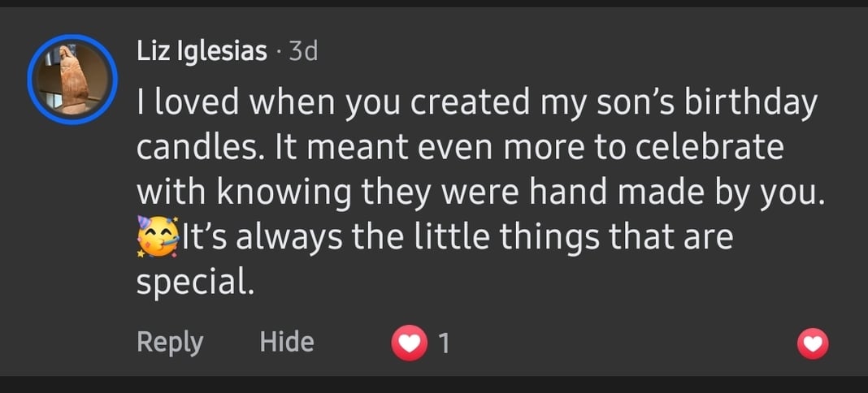Image resolution: width=868 pixels, height=393 pixels.
Task: Click the 3d comment timestamp
Action: click(x=304, y=52)
